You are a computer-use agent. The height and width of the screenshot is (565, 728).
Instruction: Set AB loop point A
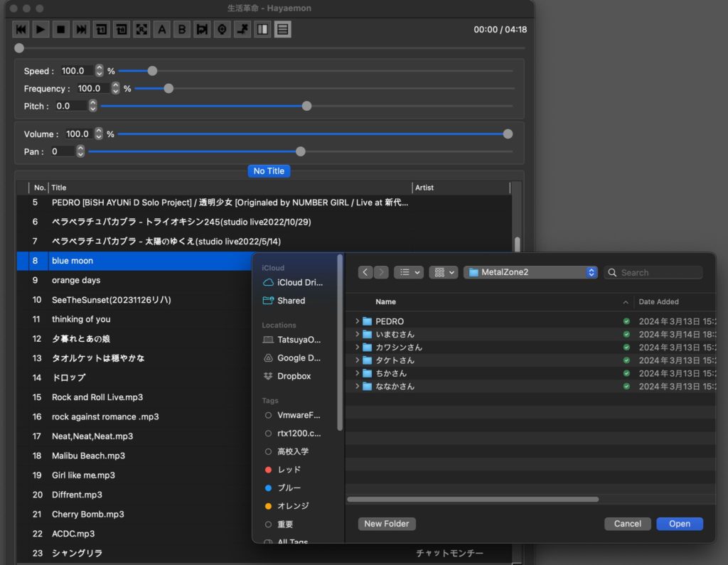pos(162,29)
